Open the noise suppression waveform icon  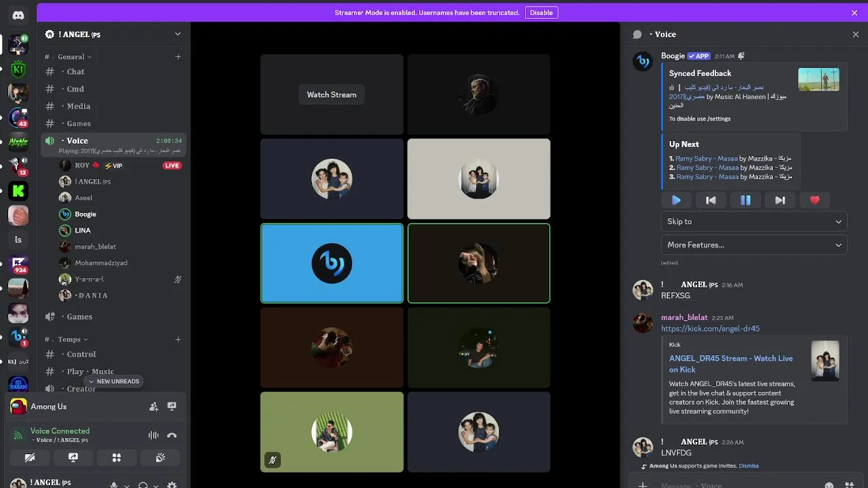[x=154, y=436]
